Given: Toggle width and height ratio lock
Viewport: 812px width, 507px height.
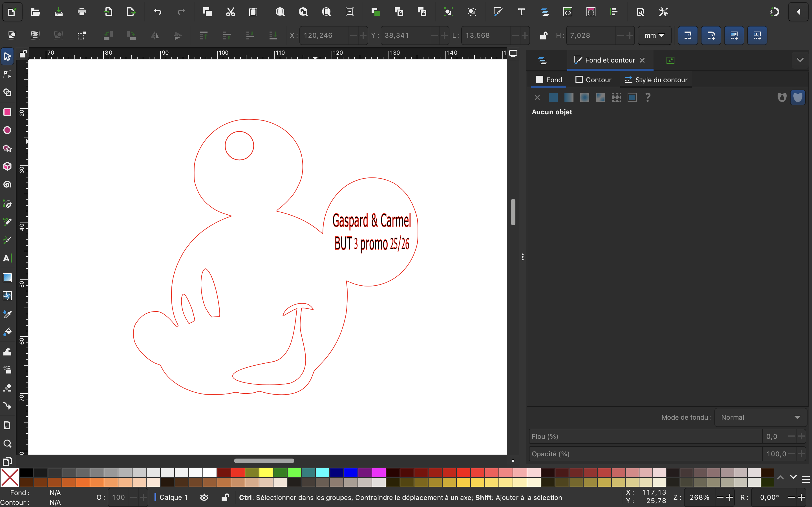Looking at the screenshot, I should tap(544, 35).
